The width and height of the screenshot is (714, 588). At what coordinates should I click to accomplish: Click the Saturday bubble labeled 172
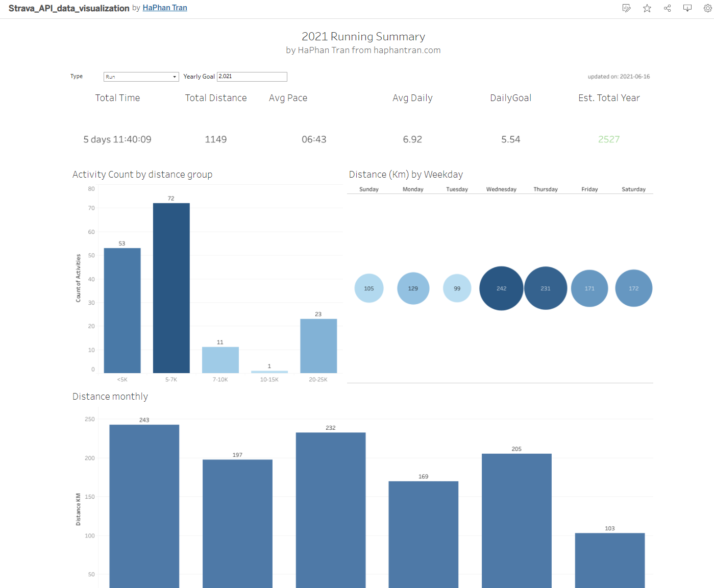(x=634, y=288)
